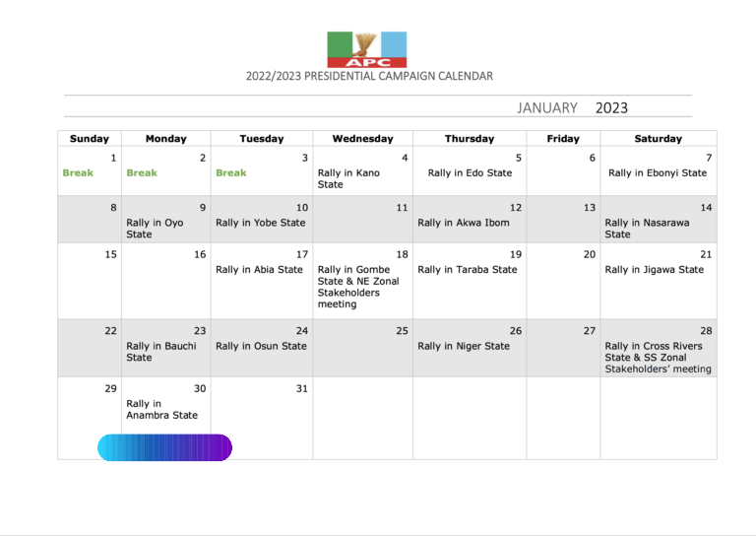Click the Presidential Campaign Calendar title
This screenshot has height=536, width=756.
click(370, 76)
